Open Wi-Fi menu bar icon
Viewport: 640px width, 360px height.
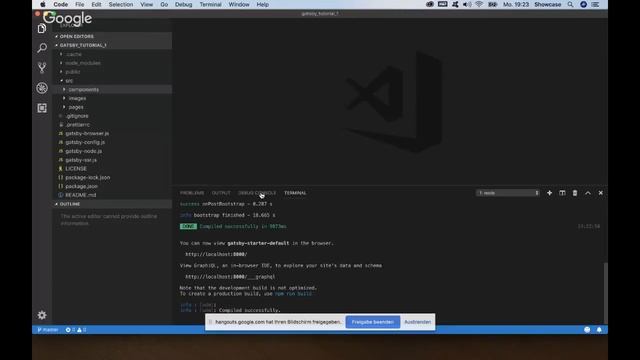tap(479, 4)
